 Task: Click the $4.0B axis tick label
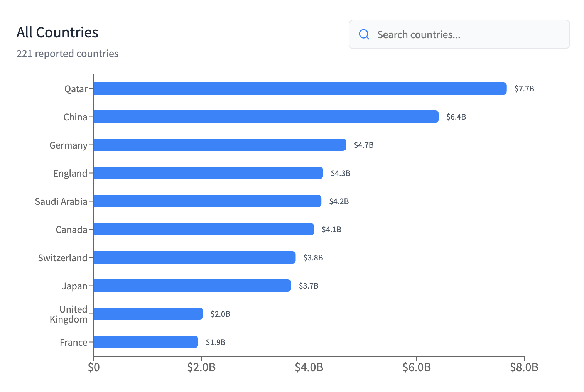point(309,367)
